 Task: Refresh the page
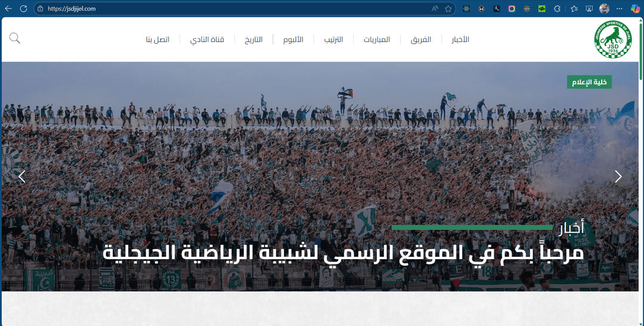click(x=23, y=9)
